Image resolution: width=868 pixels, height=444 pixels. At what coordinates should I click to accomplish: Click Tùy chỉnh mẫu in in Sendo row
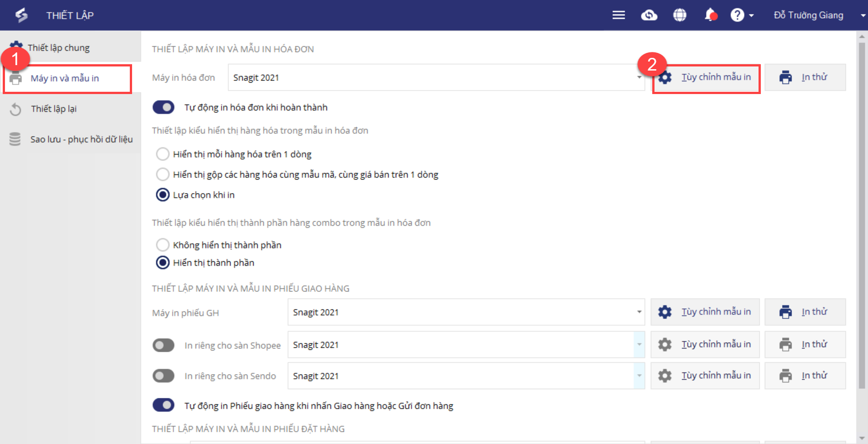705,376
